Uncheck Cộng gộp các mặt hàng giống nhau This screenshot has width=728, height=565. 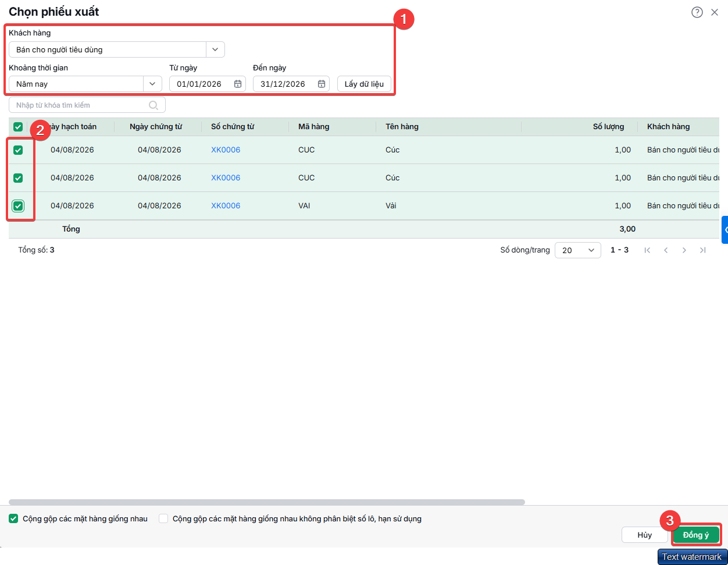tap(13, 518)
